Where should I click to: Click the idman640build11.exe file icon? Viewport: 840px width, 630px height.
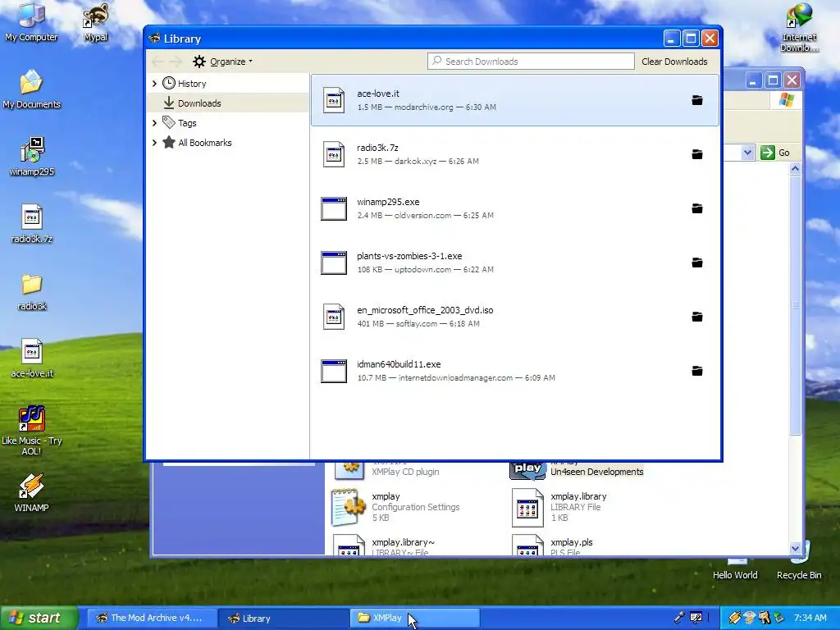pos(334,372)
